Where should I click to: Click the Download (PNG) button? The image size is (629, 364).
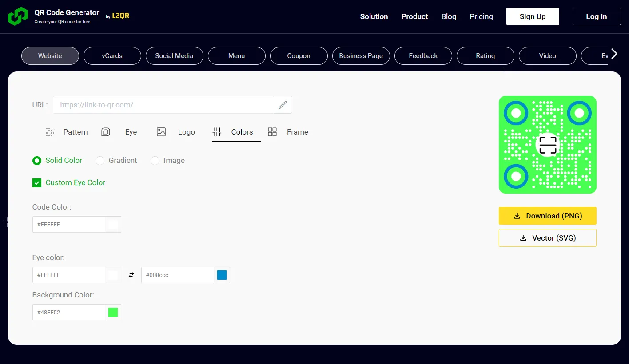[547, 216]
